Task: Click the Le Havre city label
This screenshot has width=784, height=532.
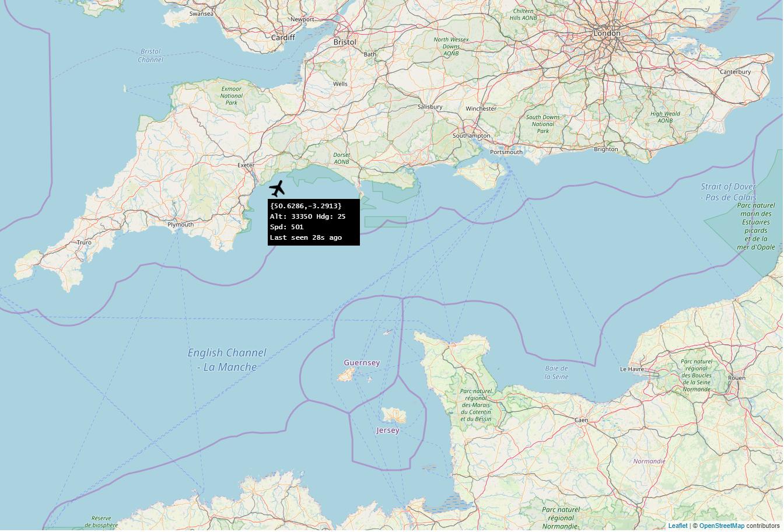Action: 632,369
